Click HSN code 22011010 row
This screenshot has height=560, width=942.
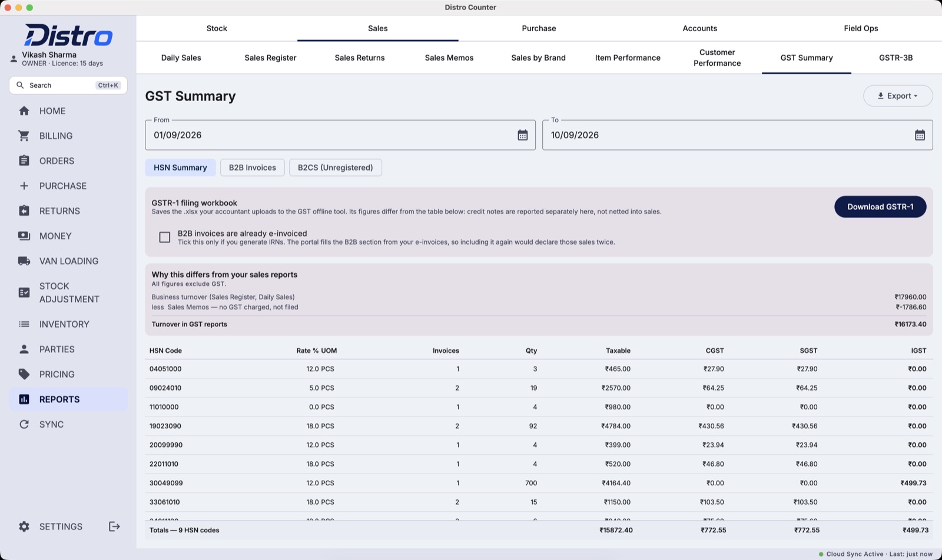tap(539, 464)
